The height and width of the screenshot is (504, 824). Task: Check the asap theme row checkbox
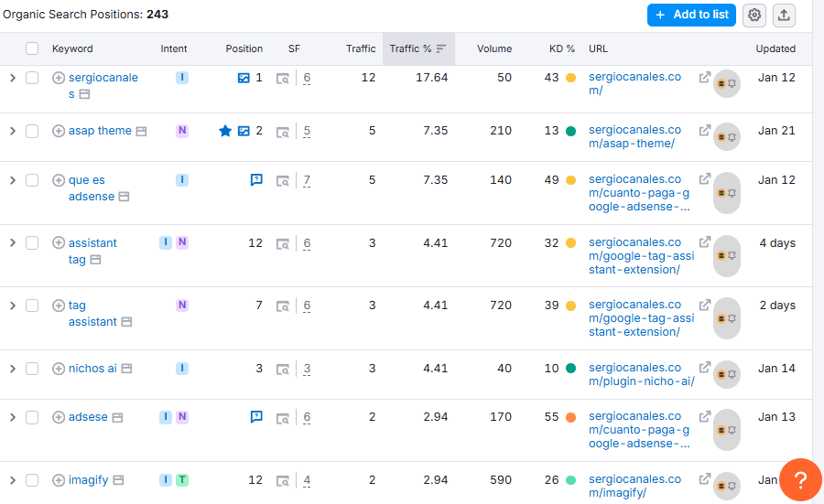[x=32, y=131]
